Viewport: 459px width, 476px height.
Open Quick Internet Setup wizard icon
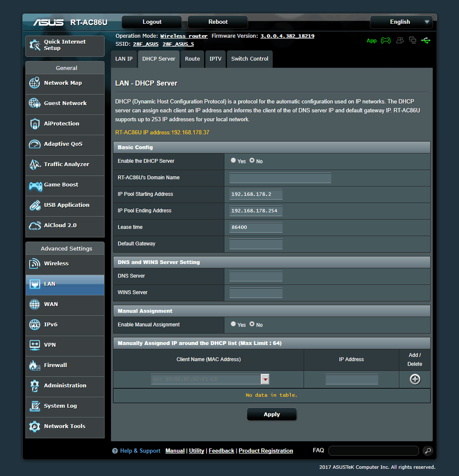tap(35, 45)
